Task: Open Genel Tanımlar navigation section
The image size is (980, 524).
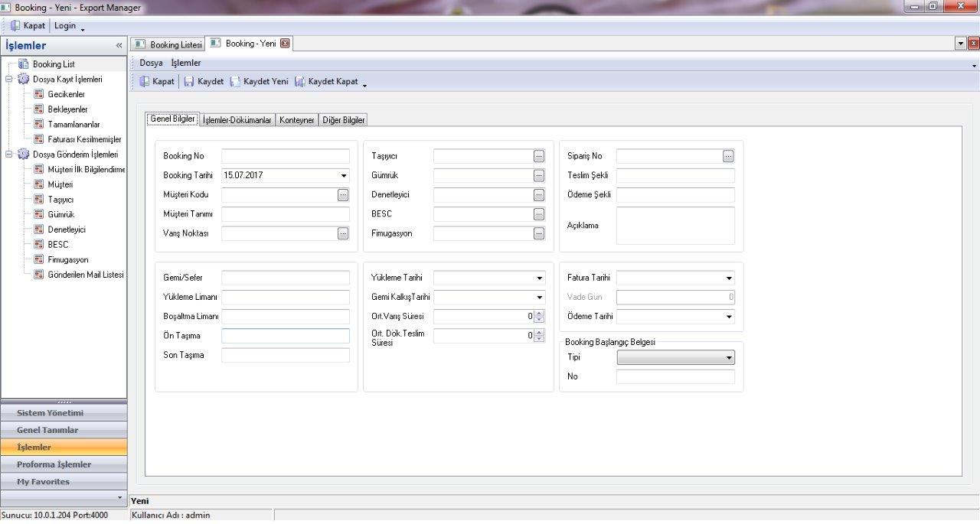Action: pyautogui.click(x=64, y=430)
